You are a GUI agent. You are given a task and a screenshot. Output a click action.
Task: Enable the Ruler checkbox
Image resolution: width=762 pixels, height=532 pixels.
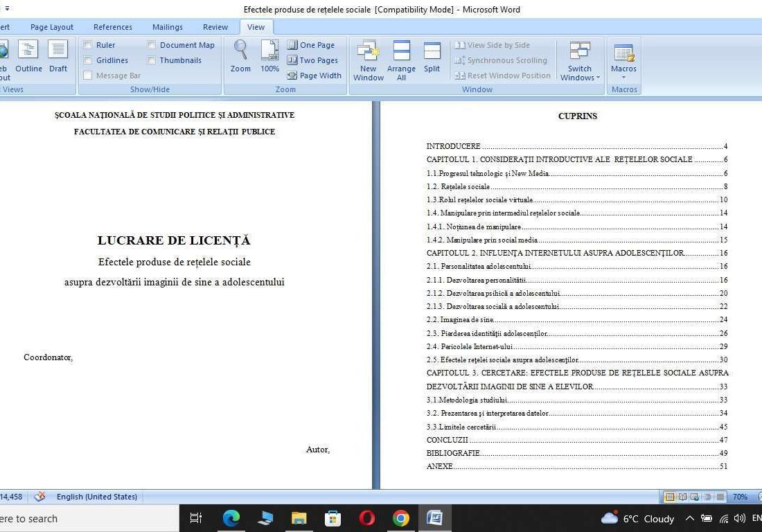[89, 44]
